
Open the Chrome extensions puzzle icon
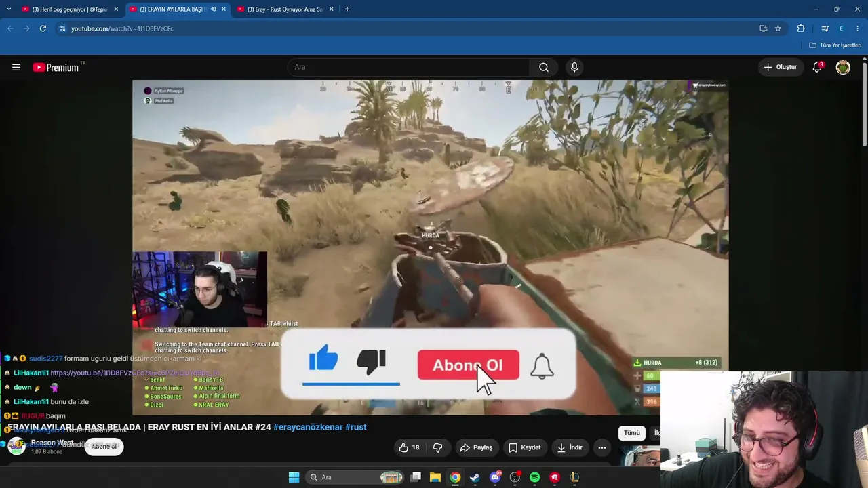tap(801, 28)
